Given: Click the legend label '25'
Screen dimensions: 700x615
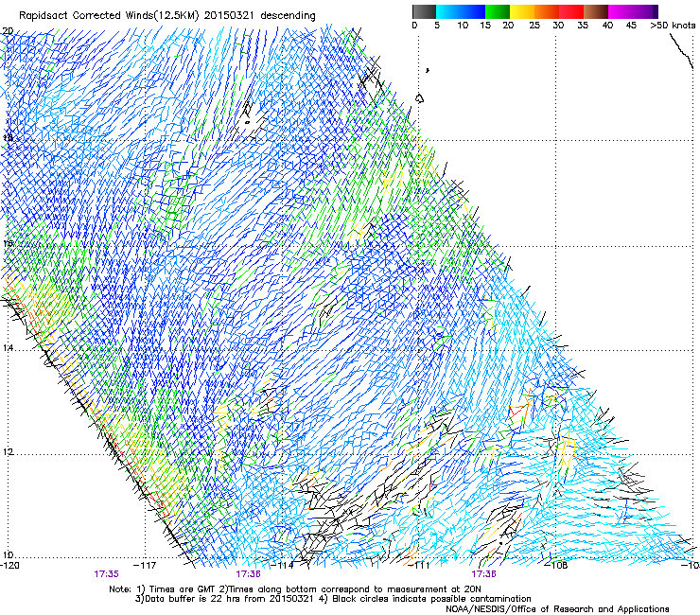Looking at the screenshot, I should pos(534,26).
